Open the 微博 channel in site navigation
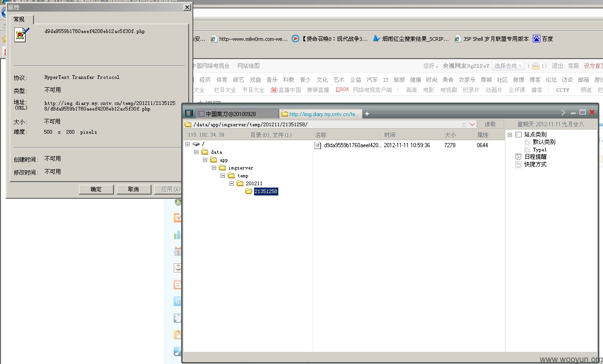The height and width of the screenshot is (364, 603). (518, 80)
